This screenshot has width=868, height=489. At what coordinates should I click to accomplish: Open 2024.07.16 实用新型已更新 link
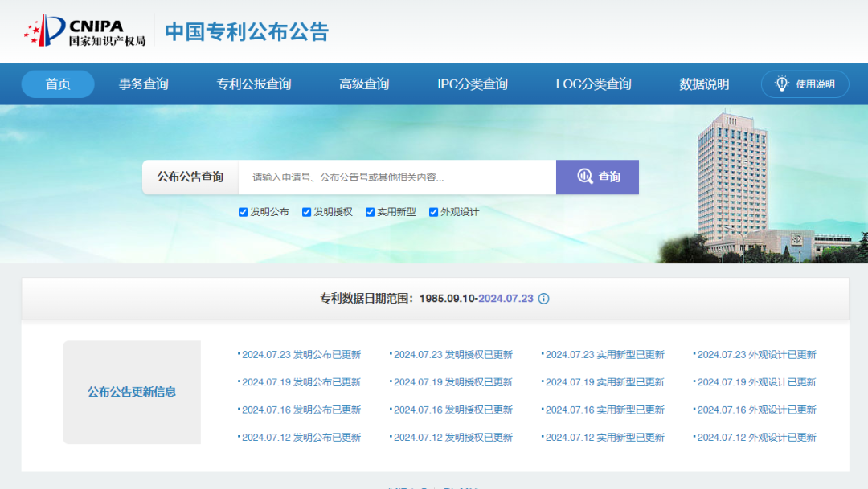tap(604, 410)
